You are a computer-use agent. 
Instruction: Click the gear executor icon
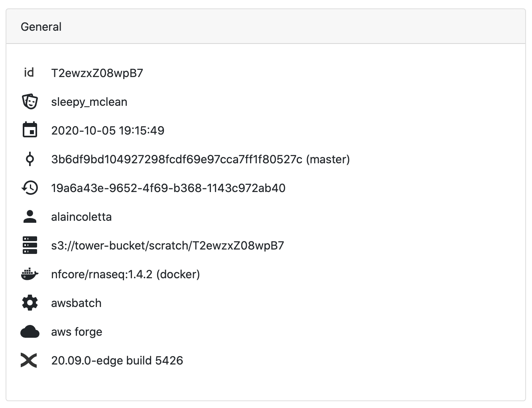[x=30, y=303]
